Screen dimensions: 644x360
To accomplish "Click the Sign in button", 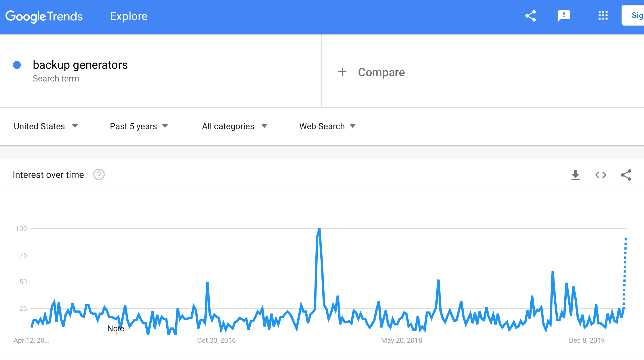I will pyautogui.click(x=635, y=16).
